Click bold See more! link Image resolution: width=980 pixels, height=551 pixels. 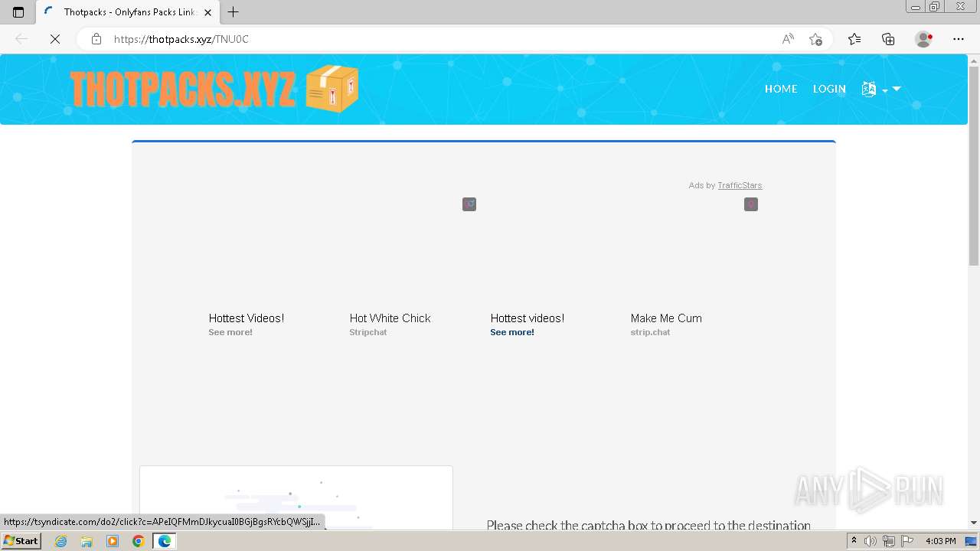coord(512,332)
